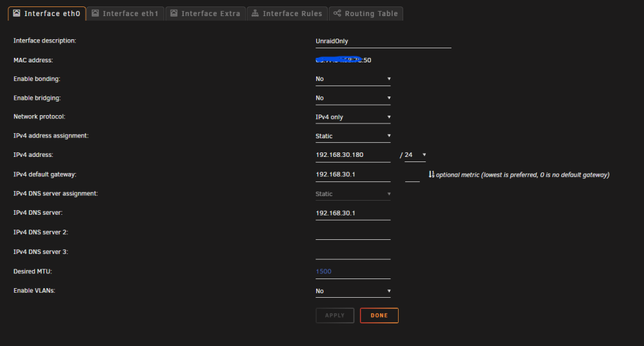Click the Interface Extra tab icon
Screen dimensions: 644x346
[x=174, y=13]
